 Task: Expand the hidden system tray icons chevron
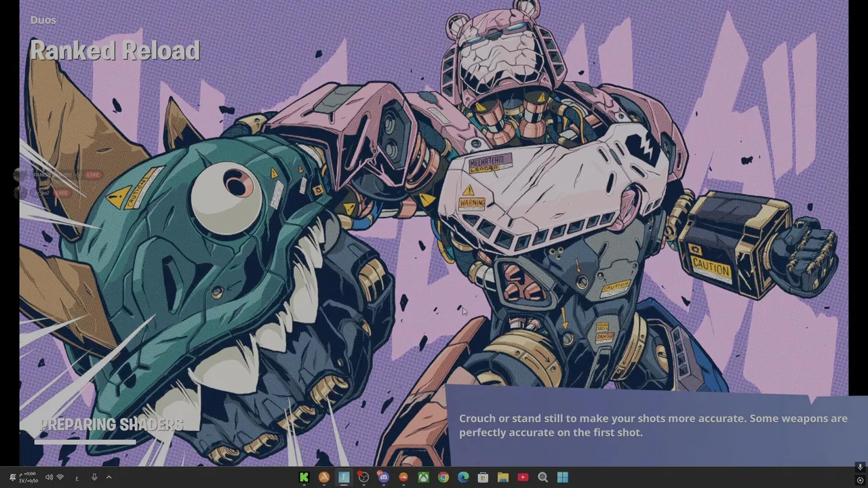click(108, 477)
